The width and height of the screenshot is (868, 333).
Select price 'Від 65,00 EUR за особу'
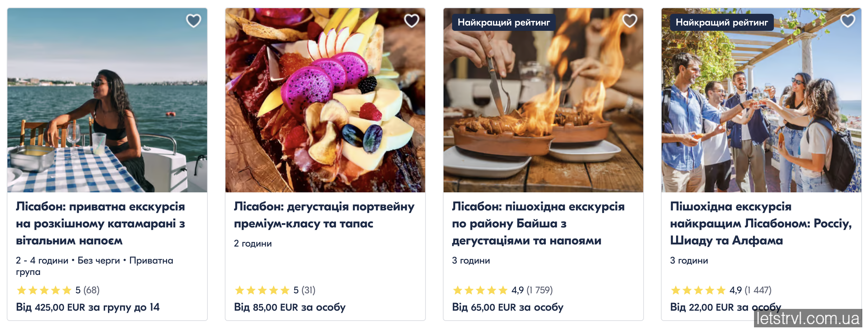click(x=508, y=307)
